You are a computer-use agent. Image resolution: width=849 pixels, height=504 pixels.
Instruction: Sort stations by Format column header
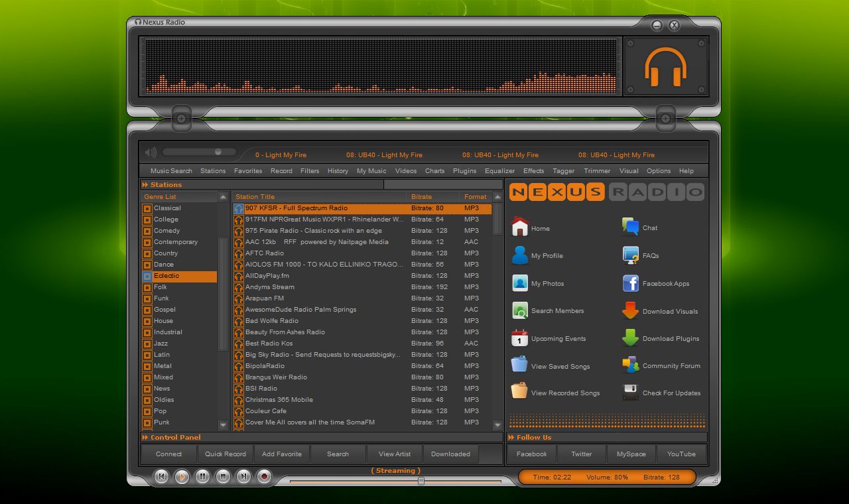(476, 196)
